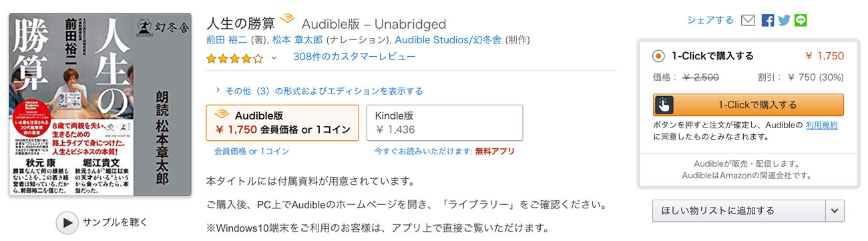868x241 pixels.
Task: Share this title on Twitter
Action: click(784, 20)
